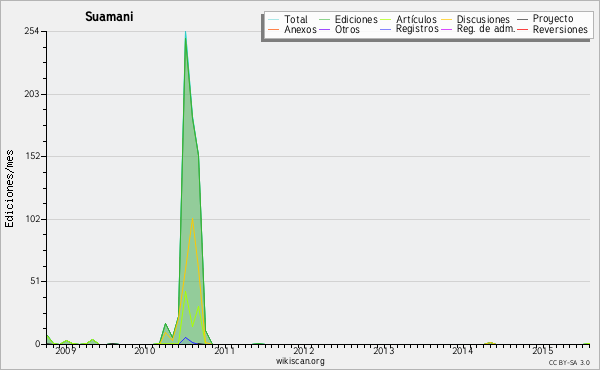Click the x-axis year 2013
The width and height of the screenshot is (600, 370).
[x=383, y=350]
